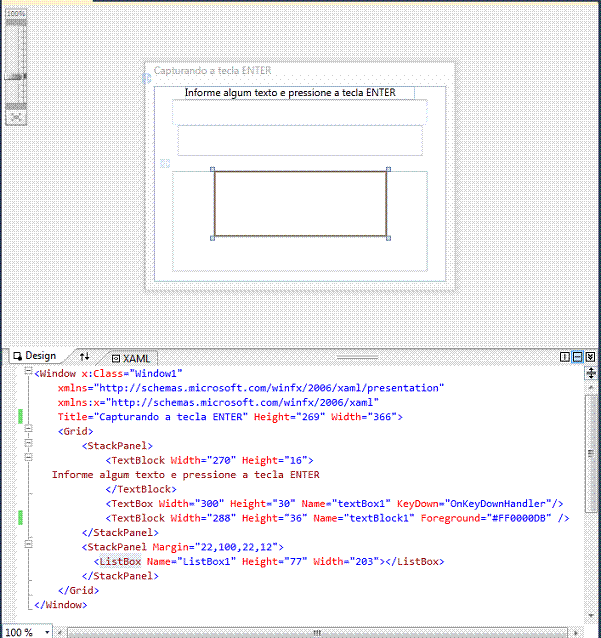Click the fit-to-view button below zoom slider
601x638 pixels.
[x=16, y=117]
